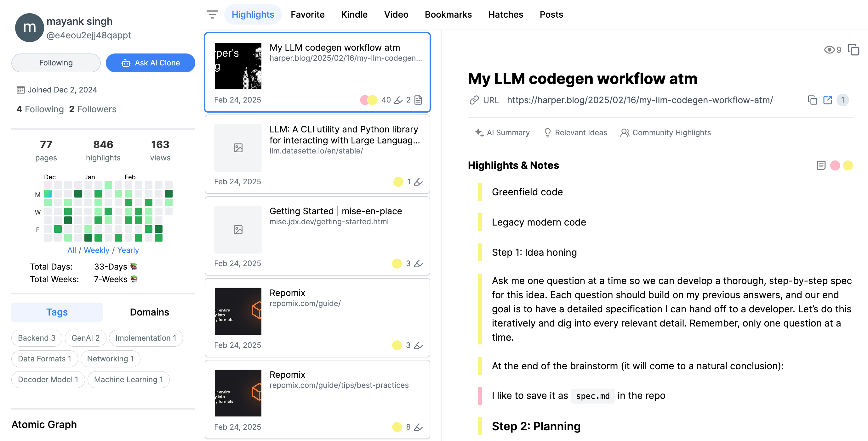Toggle notes-only view in Highlights & Notes
This screenshot has width=868, height=441.
coord(821,165)
